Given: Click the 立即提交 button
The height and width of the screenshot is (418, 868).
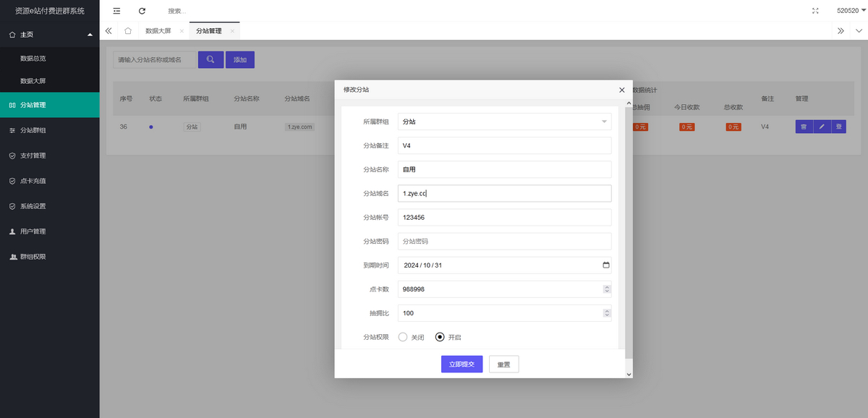Looking at the screenshot, I should coord(461,364).
